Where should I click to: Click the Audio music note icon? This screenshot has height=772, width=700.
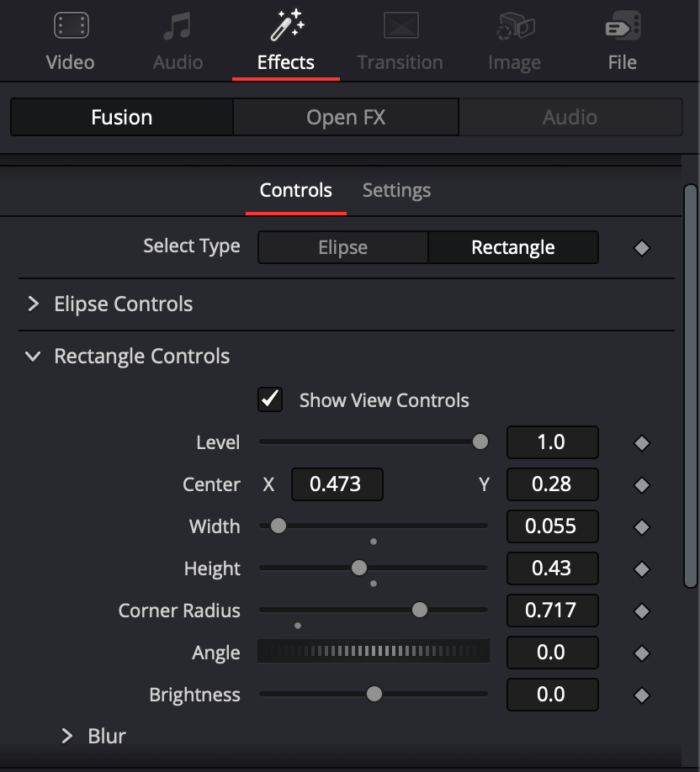[178, 26]
